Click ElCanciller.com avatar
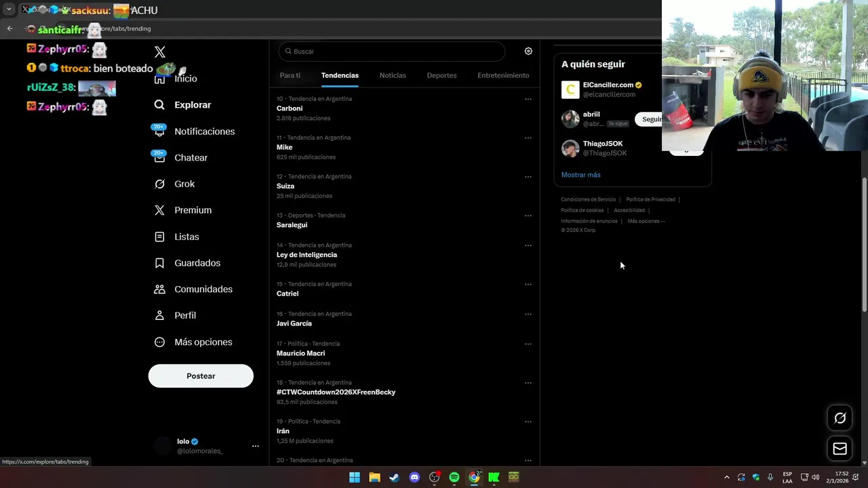This screenshot has width=868, height=488. point(570,89)
